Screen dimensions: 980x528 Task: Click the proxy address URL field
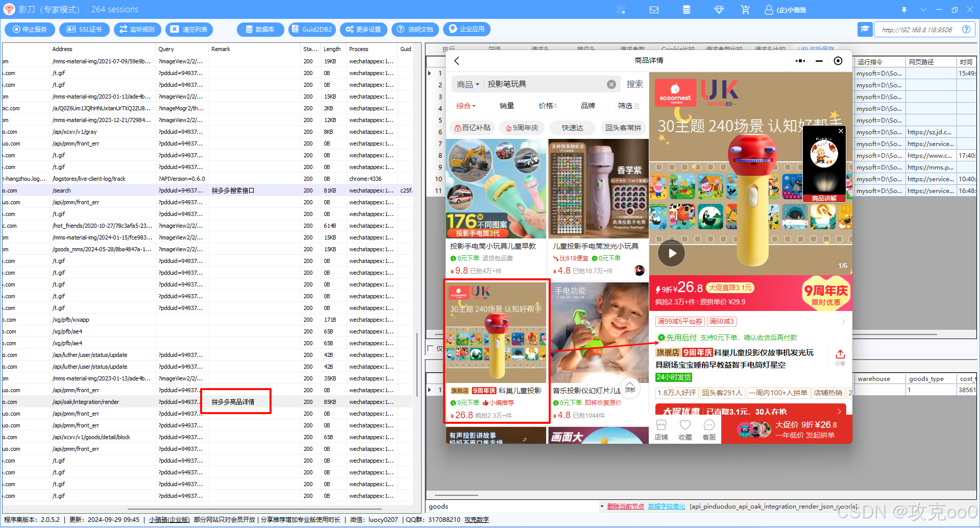point(917,30)
